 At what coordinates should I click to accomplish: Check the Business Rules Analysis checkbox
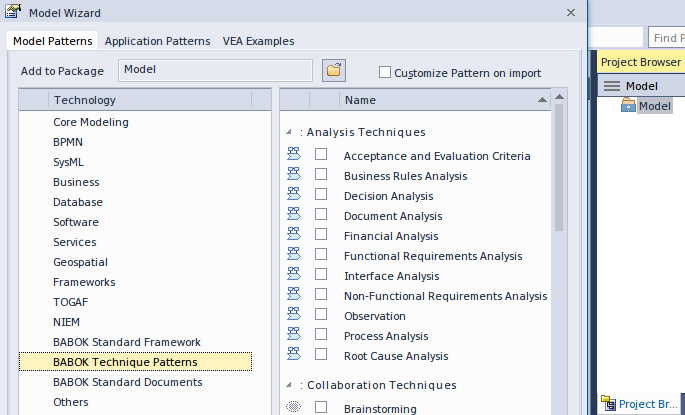[321, 174]
